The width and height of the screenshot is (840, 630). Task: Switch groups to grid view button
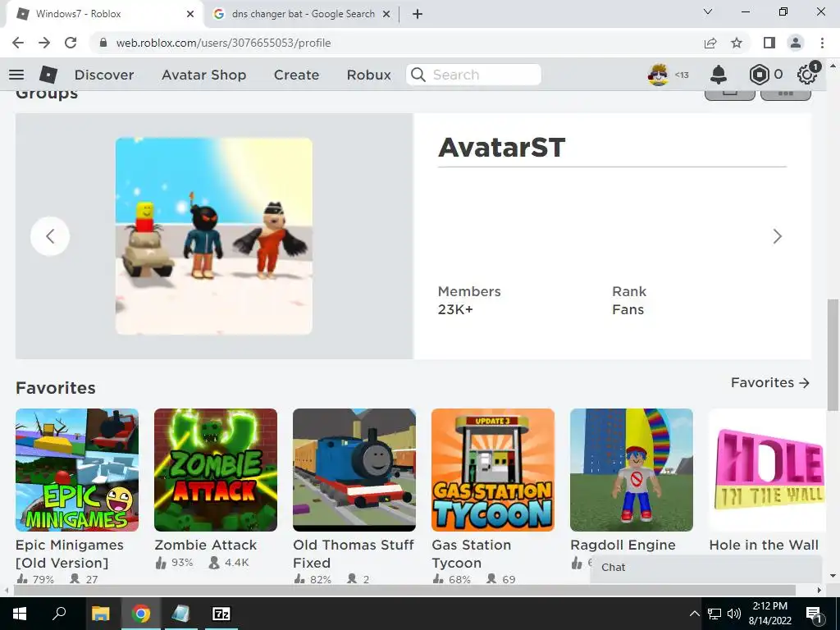click(x=785, y=95)
